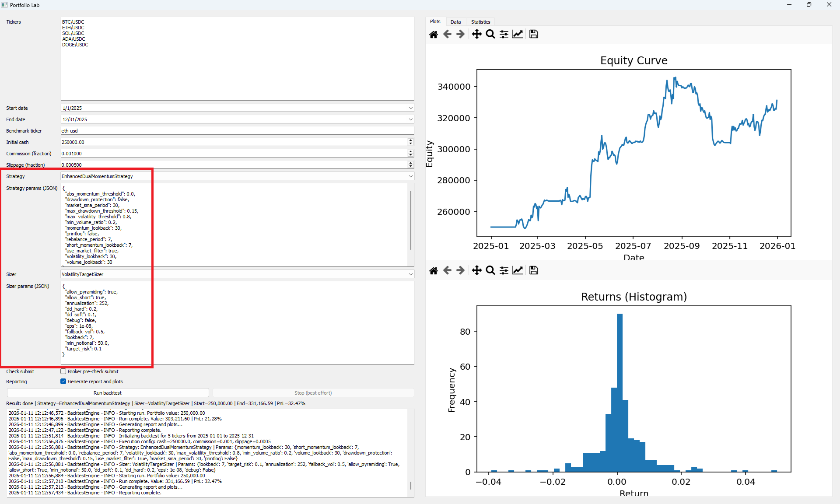
Task: Save the Returns histogram figure
Action: (x=533, y=270)
